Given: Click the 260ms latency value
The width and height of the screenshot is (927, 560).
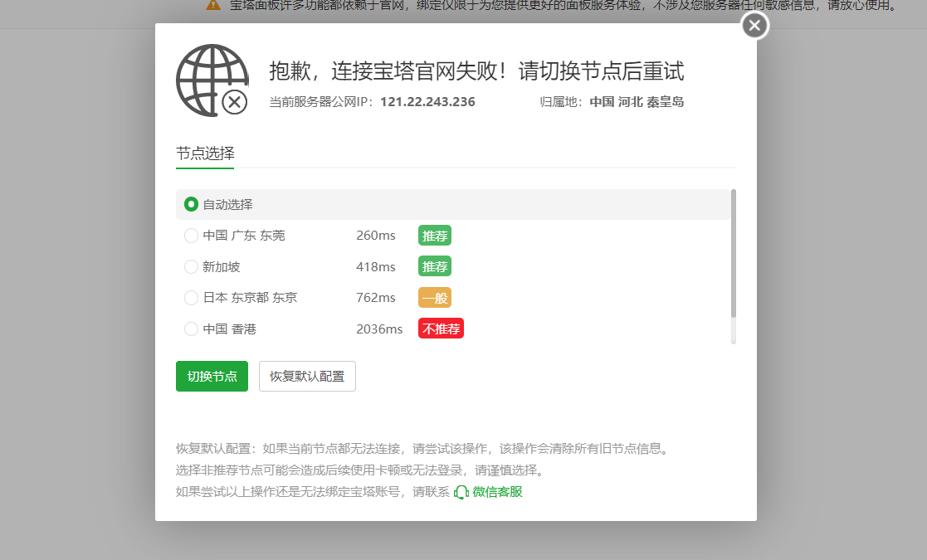Looking at the screenshot, I should (375, 236).
